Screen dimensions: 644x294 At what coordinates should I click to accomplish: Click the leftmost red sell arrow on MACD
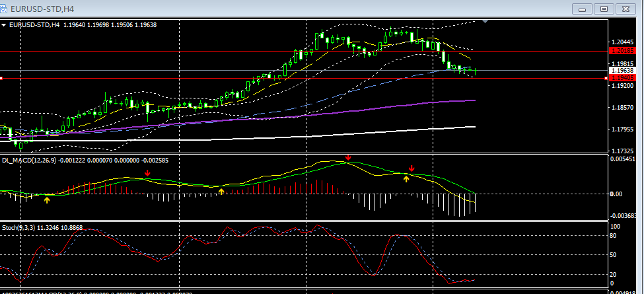pyautogui.click(x=147, y=172)
